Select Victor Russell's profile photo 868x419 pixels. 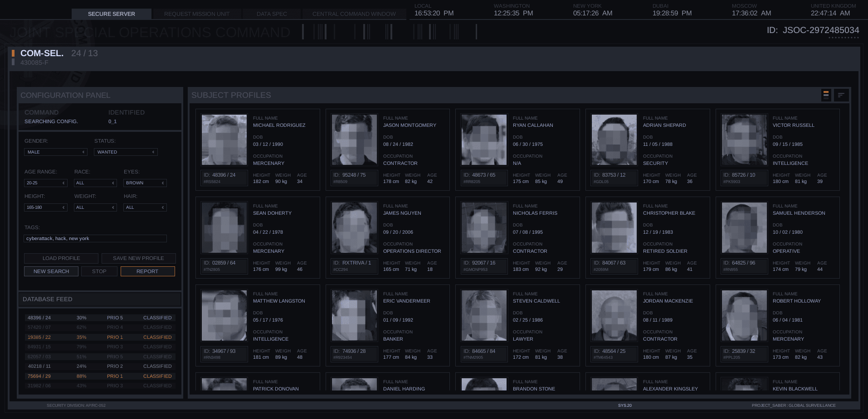click(744, 140)
